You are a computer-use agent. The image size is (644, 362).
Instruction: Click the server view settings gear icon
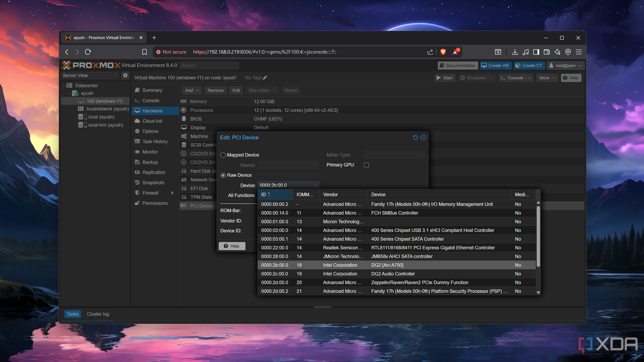(x=125, y=75)
